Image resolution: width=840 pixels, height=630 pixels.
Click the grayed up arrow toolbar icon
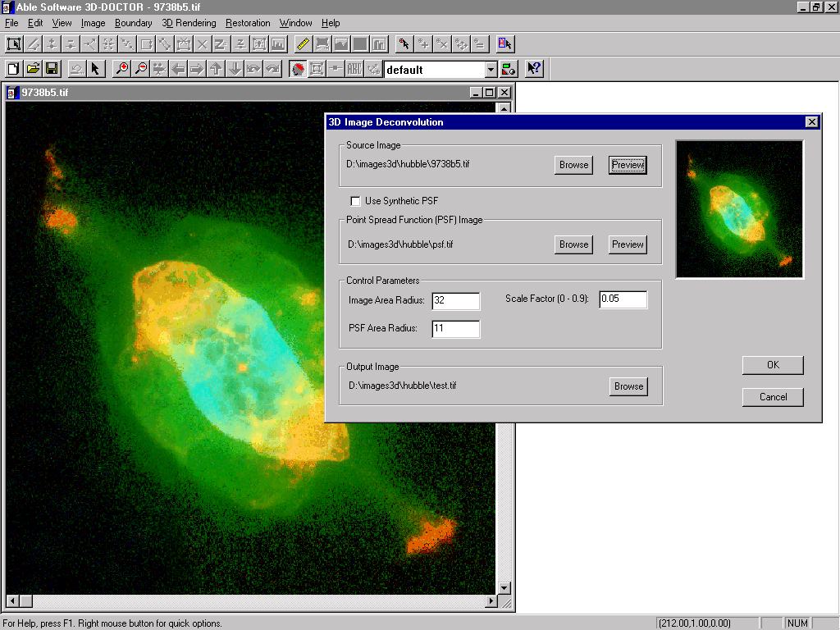pos(216,69)
